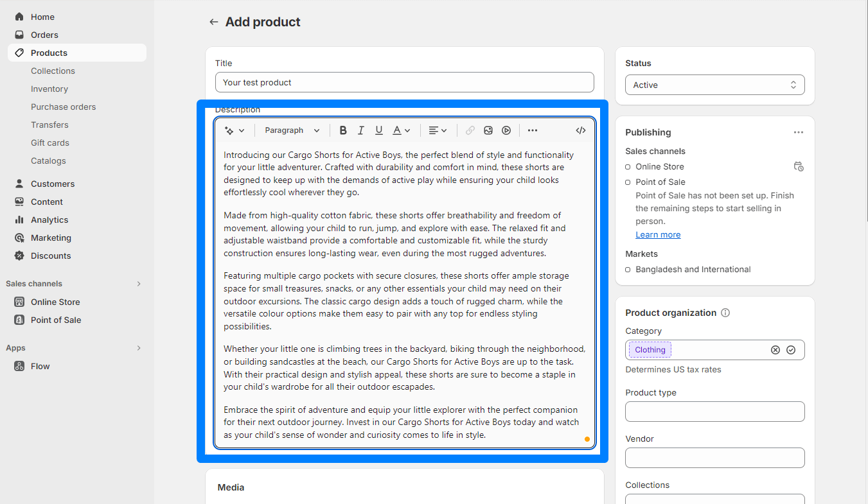The width and height of the screenshot is (868, 504).
Task: Go to Inventory in sidebar
Action: pos(49,89)
